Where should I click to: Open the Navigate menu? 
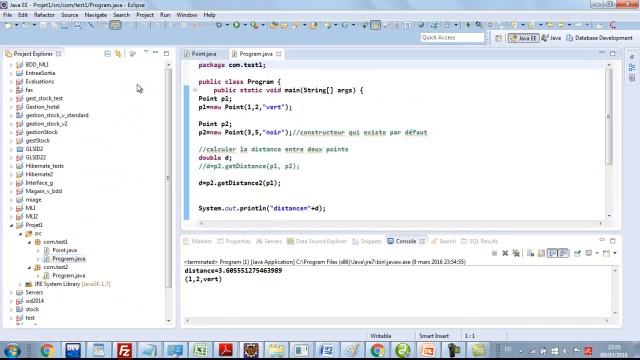tap(96, 15)
